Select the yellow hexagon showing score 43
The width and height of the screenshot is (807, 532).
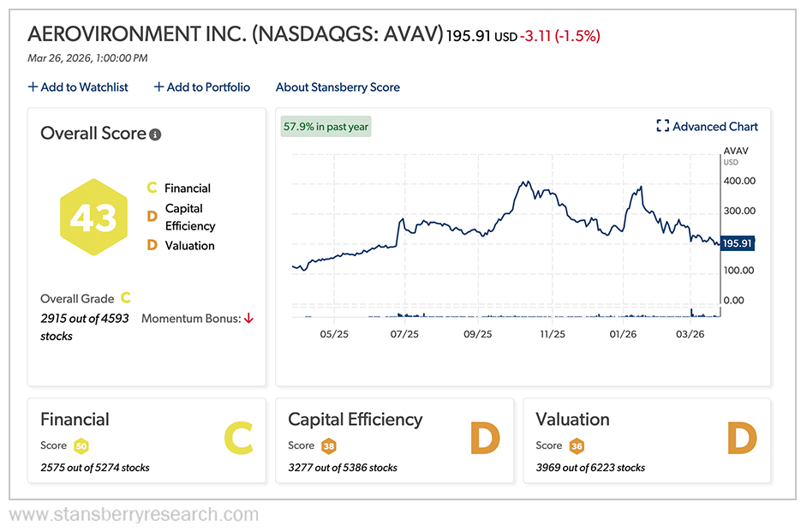coord(93,218)
